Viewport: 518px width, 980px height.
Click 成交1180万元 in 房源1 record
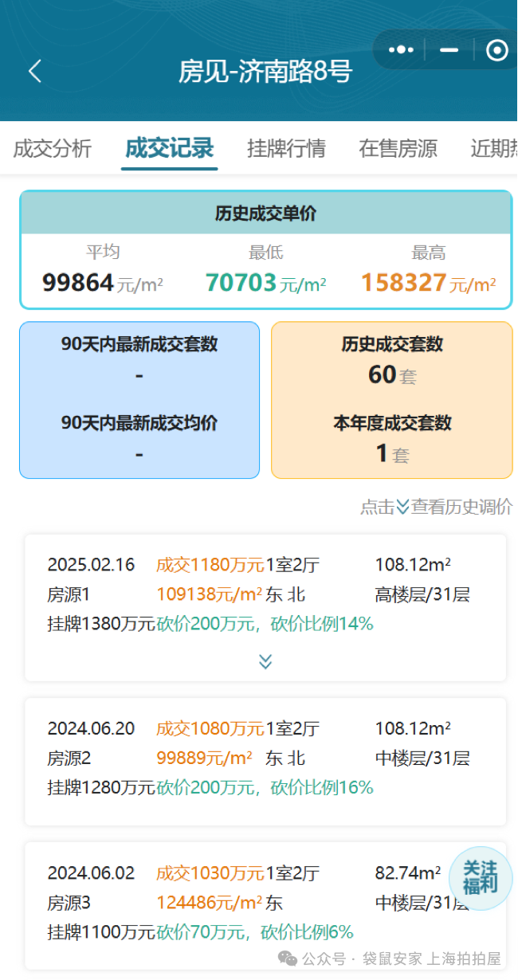click(x=210, y=565)
